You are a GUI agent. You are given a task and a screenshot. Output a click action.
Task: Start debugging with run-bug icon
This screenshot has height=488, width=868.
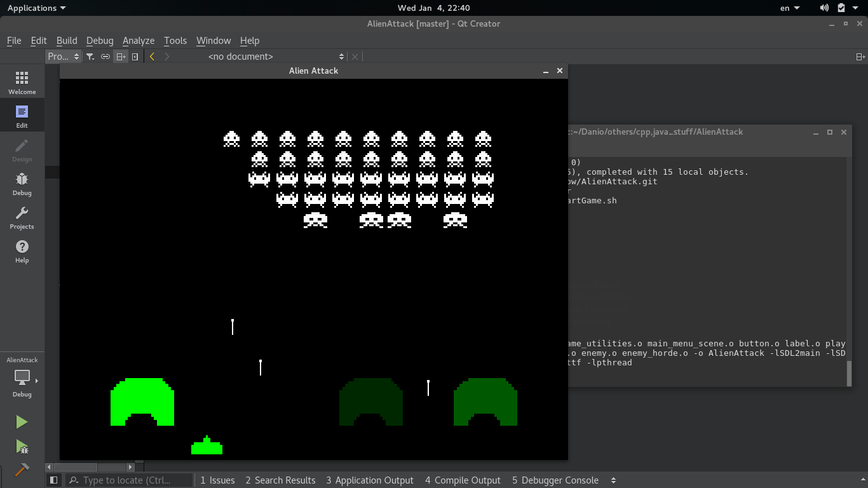click(x=22, y=447)
